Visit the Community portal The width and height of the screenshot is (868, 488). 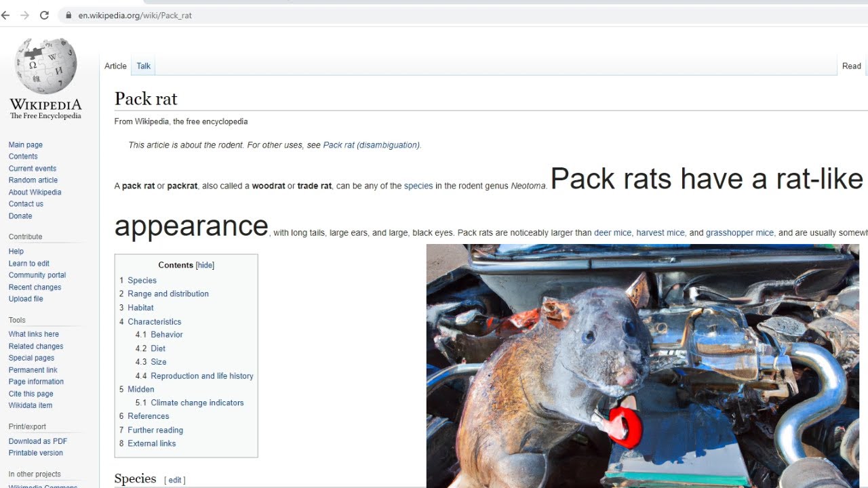(37, 275)
